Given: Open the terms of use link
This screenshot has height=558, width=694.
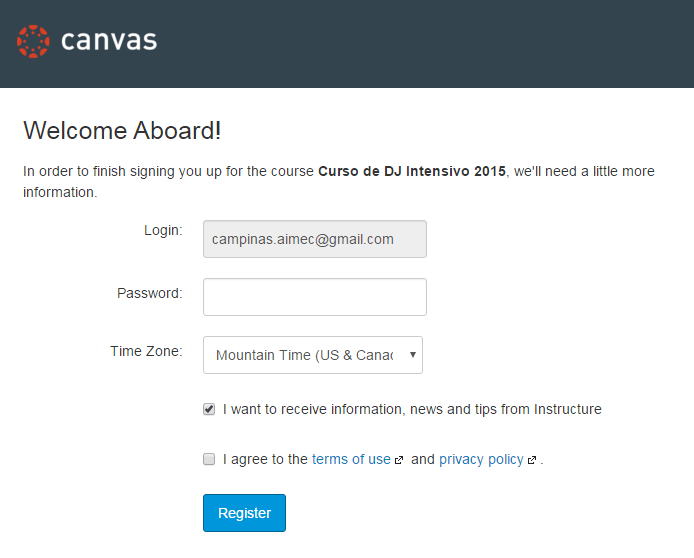Looking at the screenshot, I should click(351, 459).
